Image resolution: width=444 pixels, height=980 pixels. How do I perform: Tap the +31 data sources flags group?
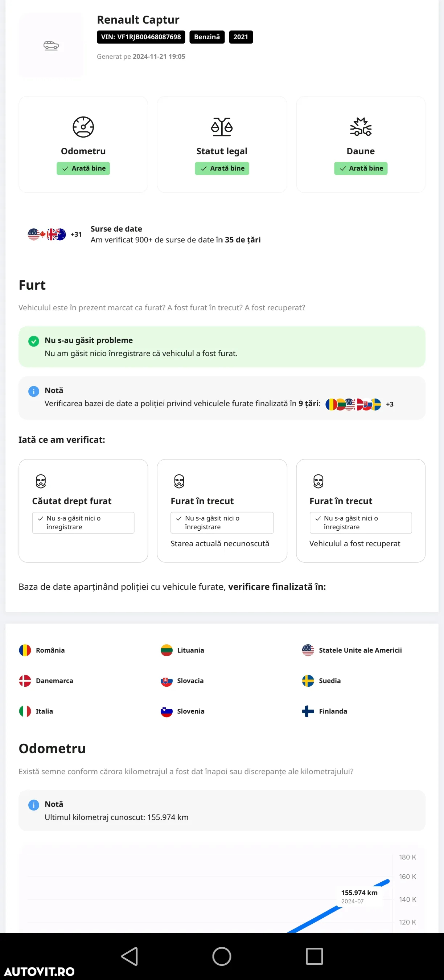click(54, 234)
